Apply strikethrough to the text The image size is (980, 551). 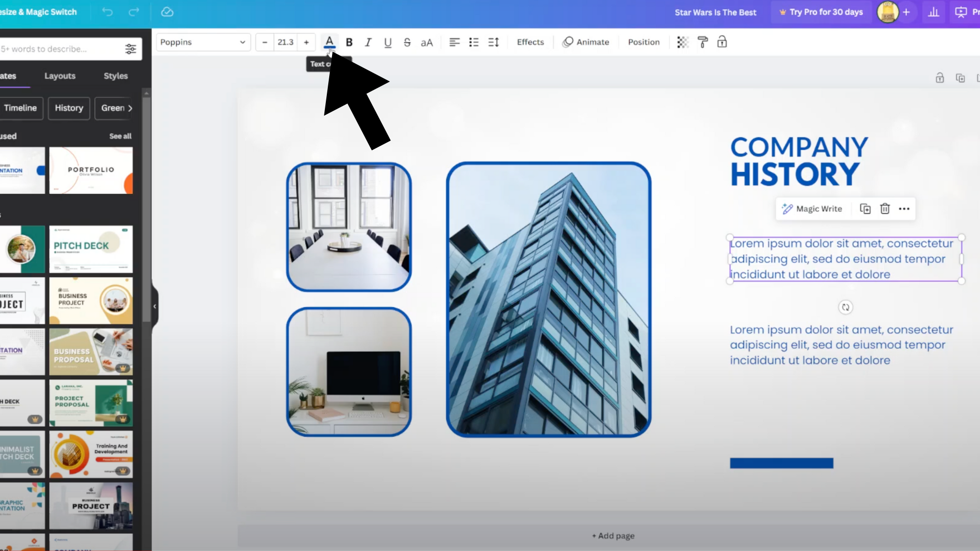(407, 42)
